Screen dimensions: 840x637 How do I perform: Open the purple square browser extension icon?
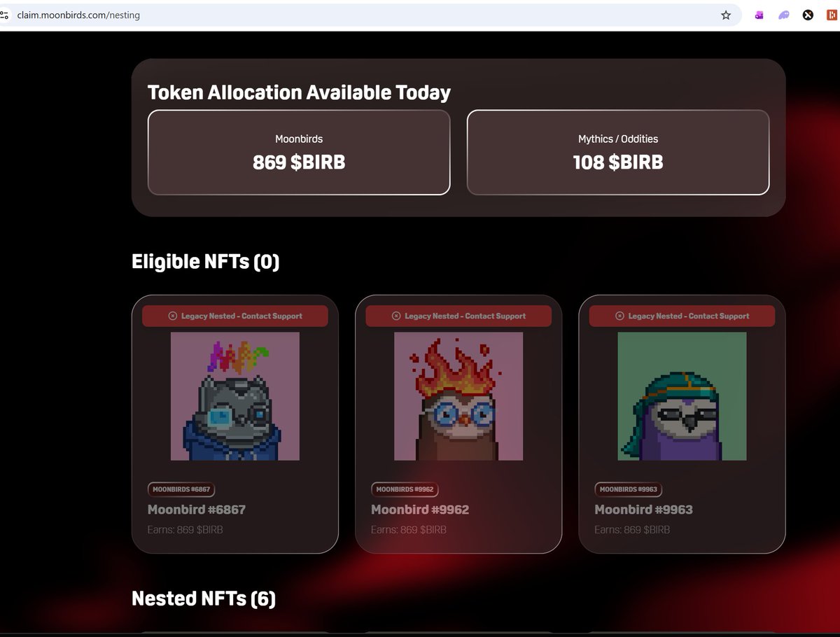[759, 15]
